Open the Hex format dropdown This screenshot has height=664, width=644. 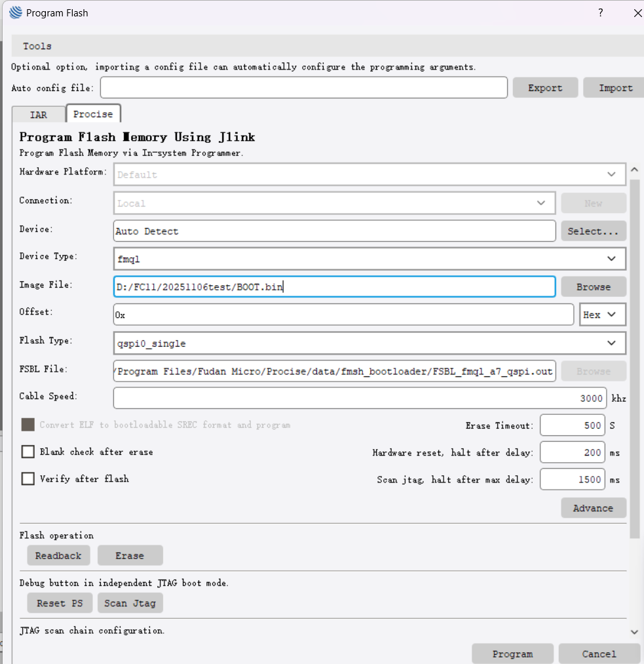pyautogui.click(x=602, y=315)
